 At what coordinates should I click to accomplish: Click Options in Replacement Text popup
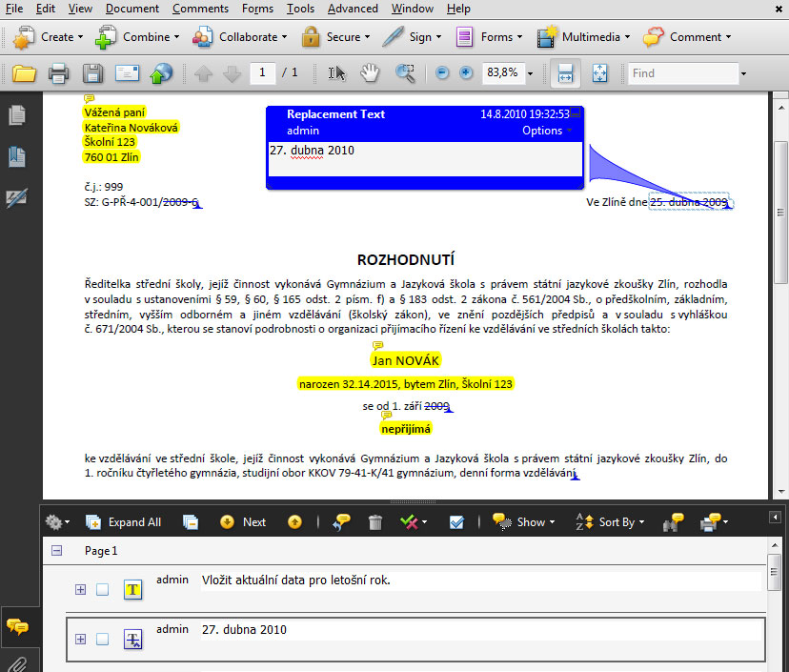click(x=546, y=131)
